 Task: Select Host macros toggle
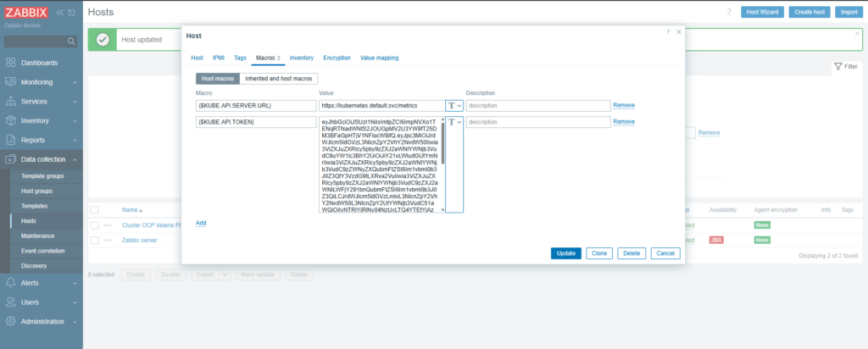[218, 79]
